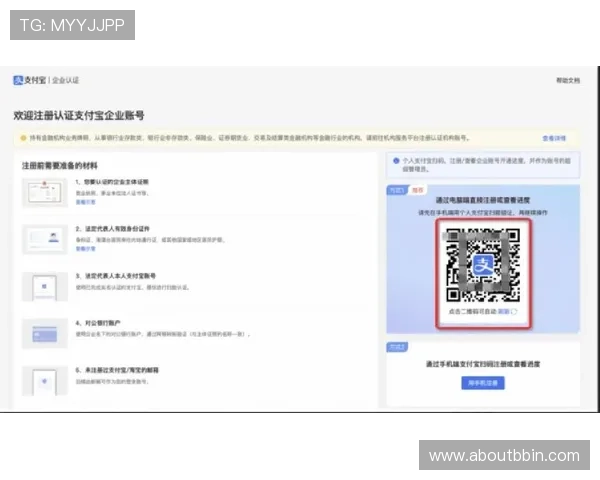
Task: Click the business license thumbnail for item 1
Action: tap(45, 193)
